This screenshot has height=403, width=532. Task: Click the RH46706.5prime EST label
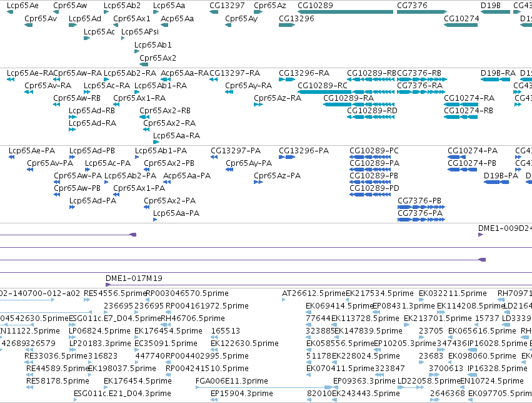point(193,319)
